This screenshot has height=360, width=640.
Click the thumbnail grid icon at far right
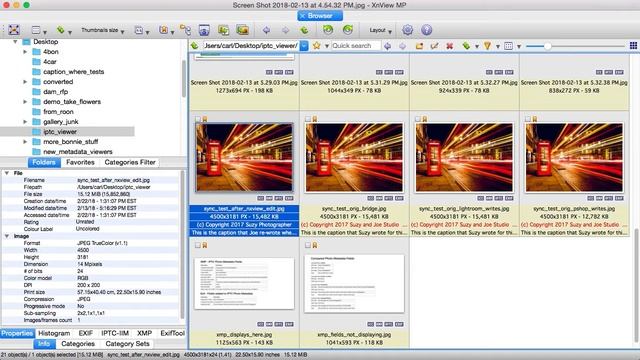tap(633, 46)
